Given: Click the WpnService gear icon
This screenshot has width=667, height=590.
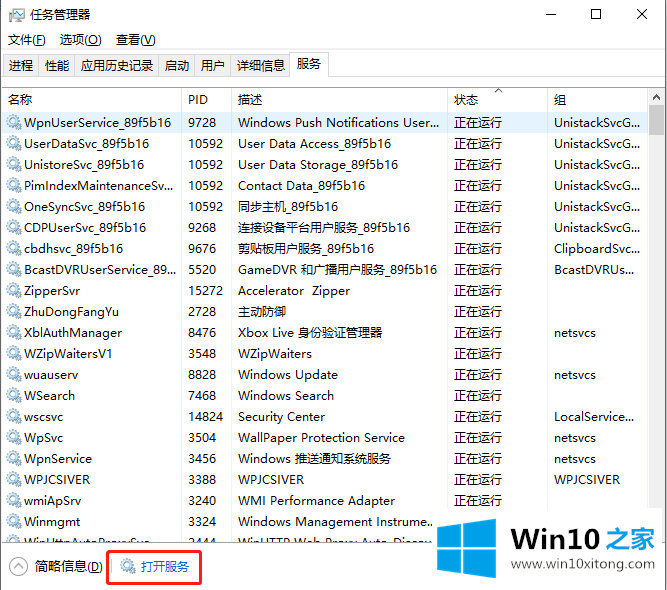Looking at the screenshot, I should pyautogui.click(x=14, y=459).
